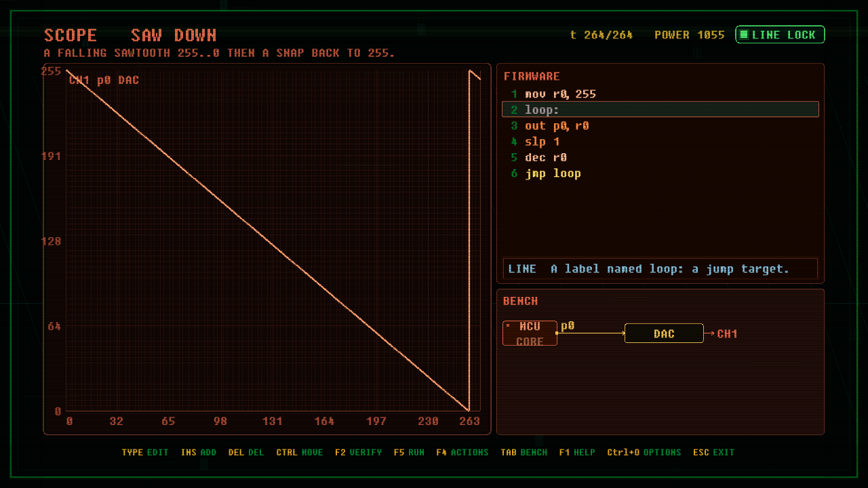The width and height of the screenshot is (868, 488).
Task: Click the BENCH panel title
Action: 521,301
